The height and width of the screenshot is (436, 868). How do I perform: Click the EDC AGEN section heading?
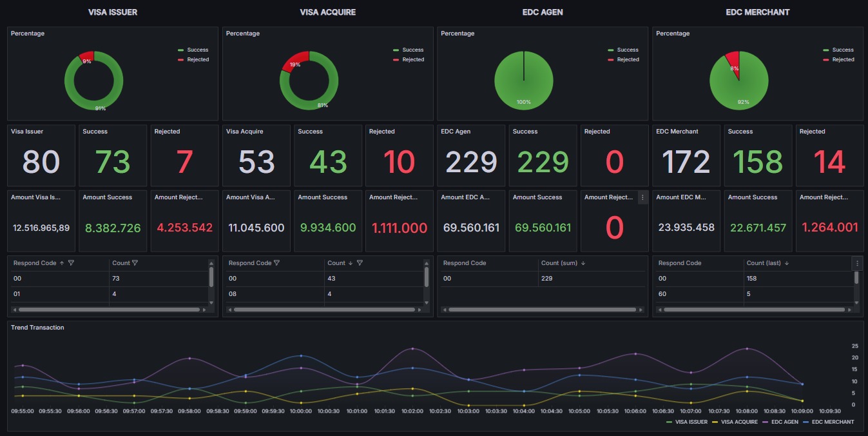coord(543,12)
